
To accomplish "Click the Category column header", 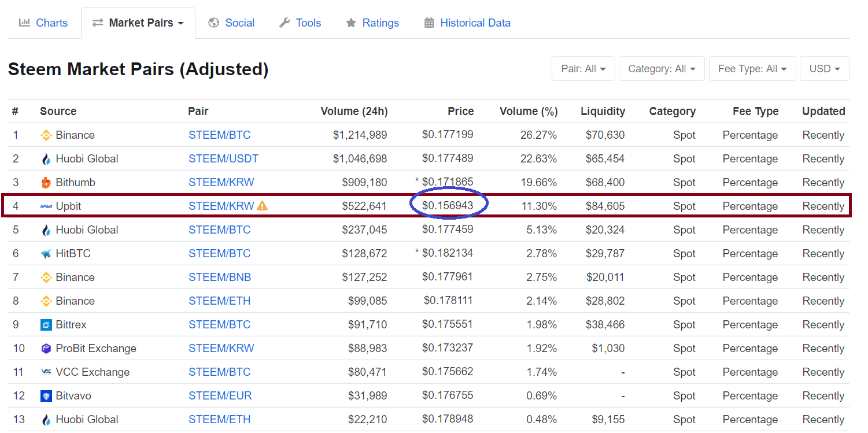I will click(673, 112).
